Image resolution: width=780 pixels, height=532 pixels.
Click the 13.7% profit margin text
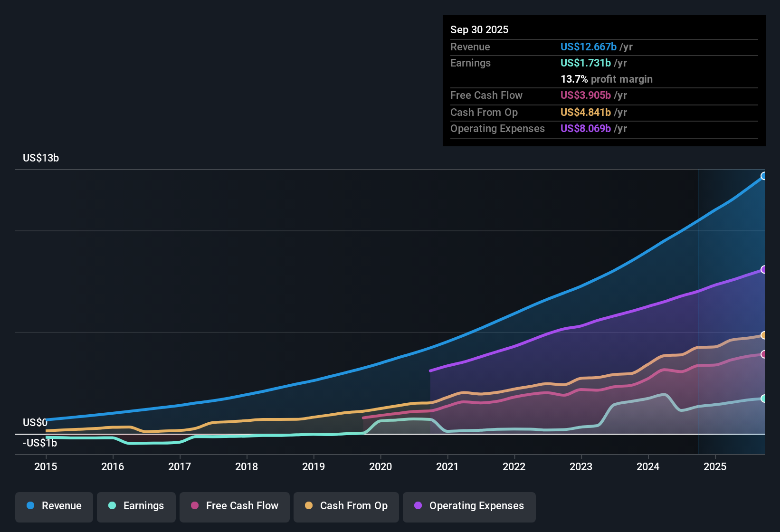pyautogui.click(x=607, y=79)
